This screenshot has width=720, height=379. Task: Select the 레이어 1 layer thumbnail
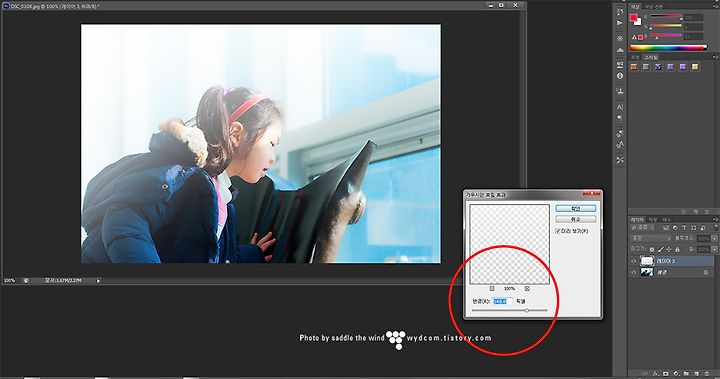647,261
